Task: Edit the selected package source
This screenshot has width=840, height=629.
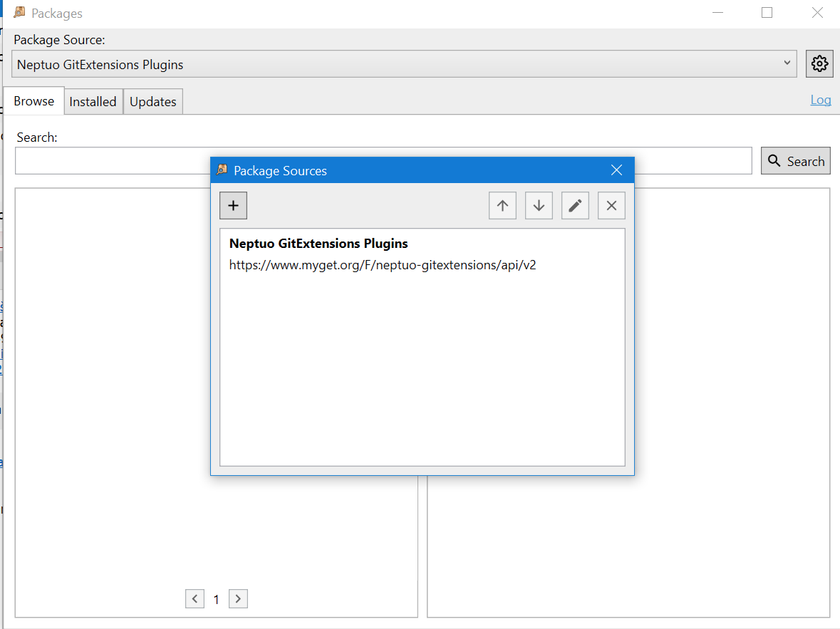Action: (575, 205)
